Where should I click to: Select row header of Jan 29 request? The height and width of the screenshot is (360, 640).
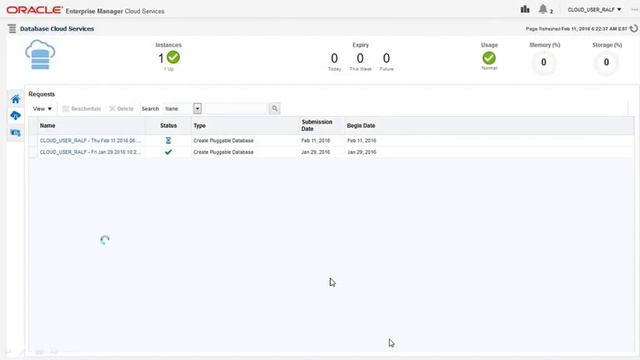click(x=33, y=152)
